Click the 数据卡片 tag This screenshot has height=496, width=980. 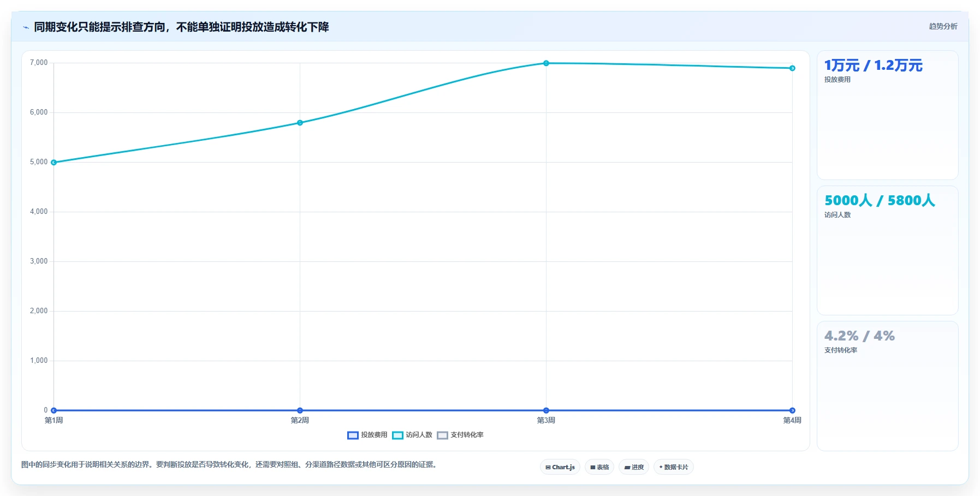click(x=674, y=467)
